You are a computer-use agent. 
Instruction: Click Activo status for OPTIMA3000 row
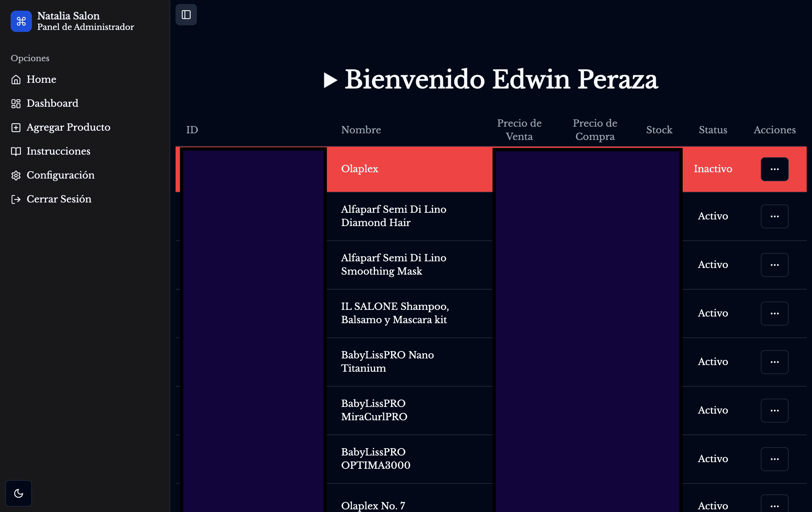(x=713, y=459)
